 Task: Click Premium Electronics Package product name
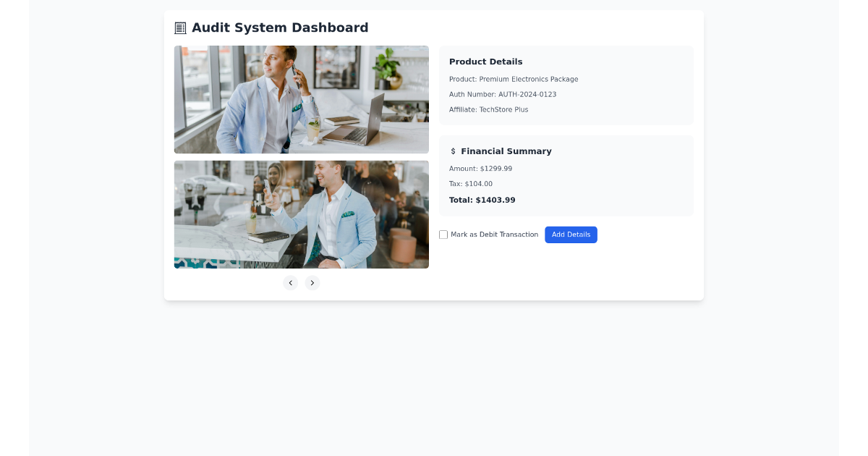point(514,79)
